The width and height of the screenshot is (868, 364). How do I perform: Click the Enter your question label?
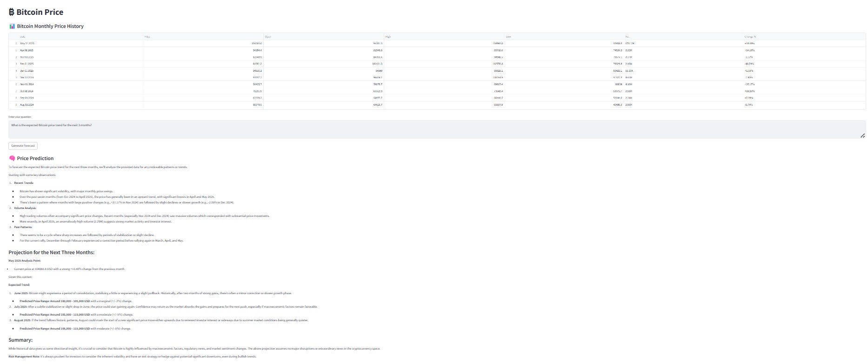click(x=20, y=117)
